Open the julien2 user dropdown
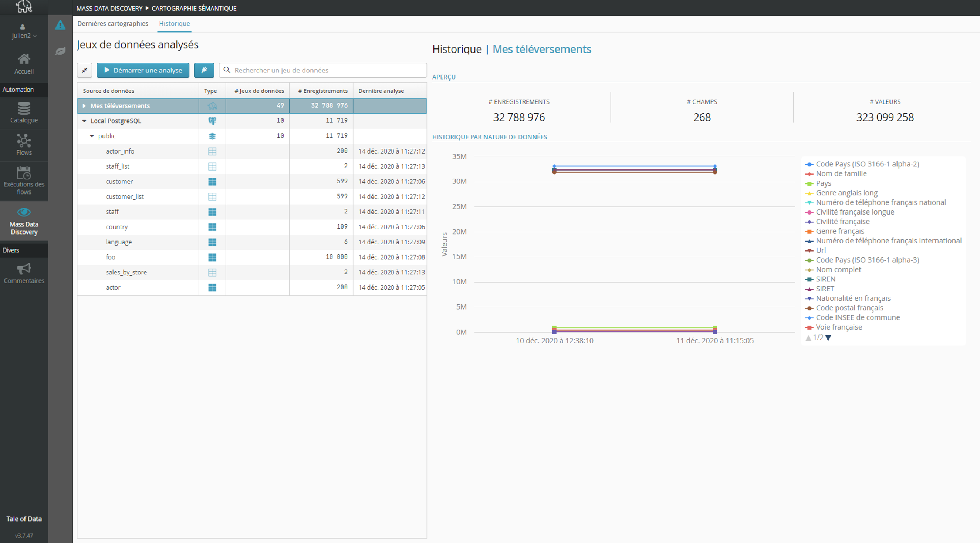 click(24, 31)
